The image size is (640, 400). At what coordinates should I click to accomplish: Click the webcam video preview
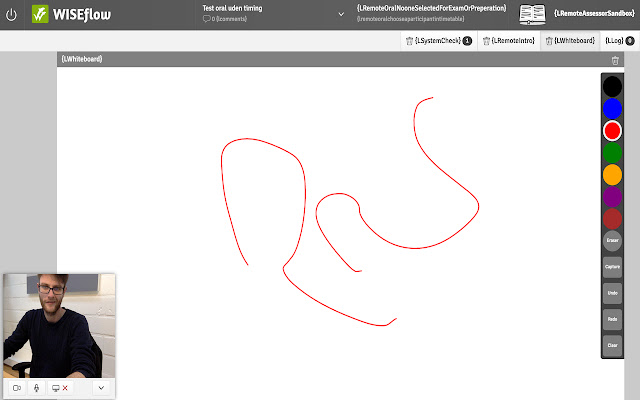click(x=59, y=326)
